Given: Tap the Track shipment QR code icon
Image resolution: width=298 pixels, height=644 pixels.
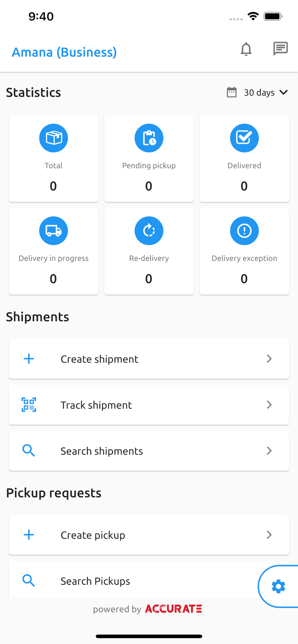Looking at the screenshot, I should (x=28, y=404).
